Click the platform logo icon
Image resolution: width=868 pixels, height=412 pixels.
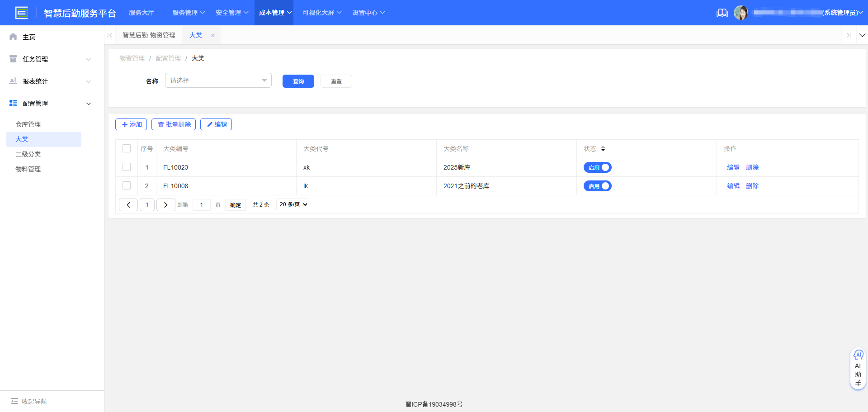coord(21,13)
